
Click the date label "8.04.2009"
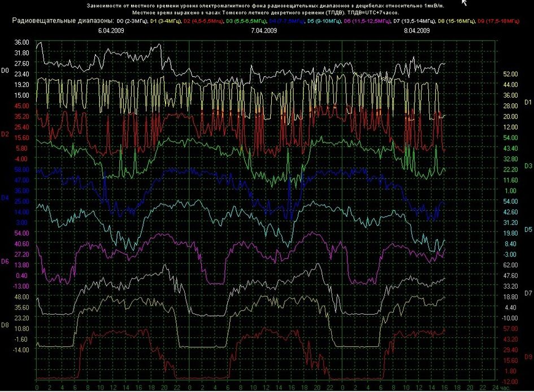point(417,31)
